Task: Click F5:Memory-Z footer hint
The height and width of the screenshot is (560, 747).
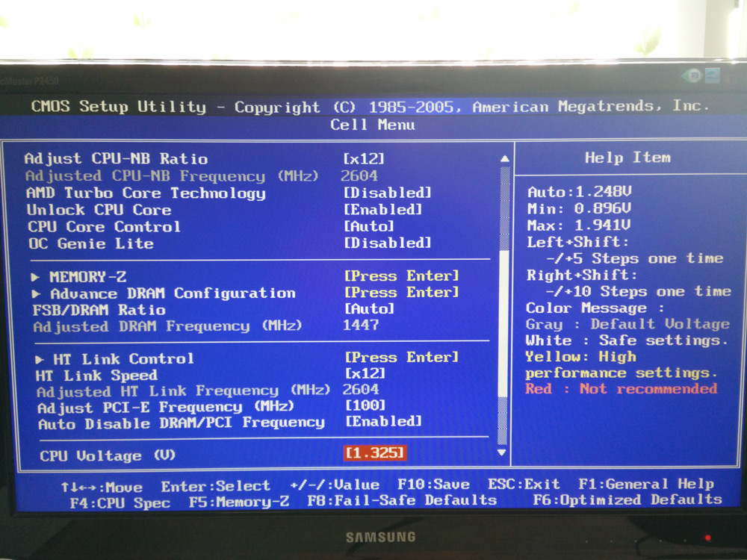Action: tap(239, 502)
